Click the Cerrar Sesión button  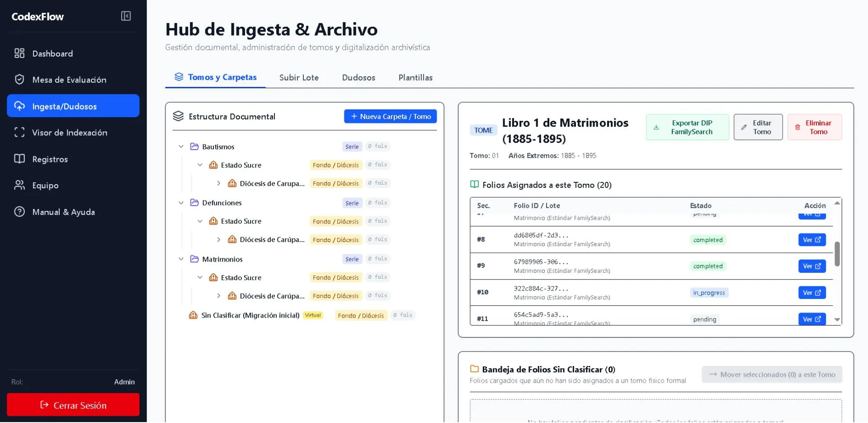click(73, 405)
